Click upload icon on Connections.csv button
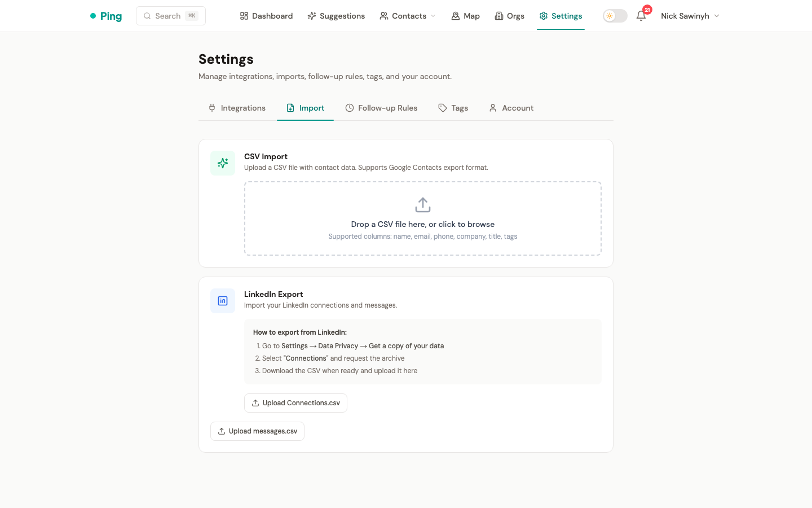Screen dimensions: 812x508 (255, 403)
